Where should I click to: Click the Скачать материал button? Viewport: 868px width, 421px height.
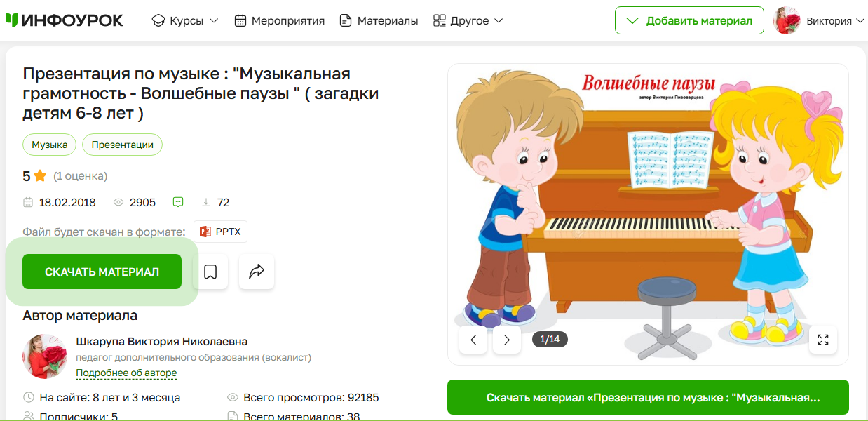pos(102,272)
